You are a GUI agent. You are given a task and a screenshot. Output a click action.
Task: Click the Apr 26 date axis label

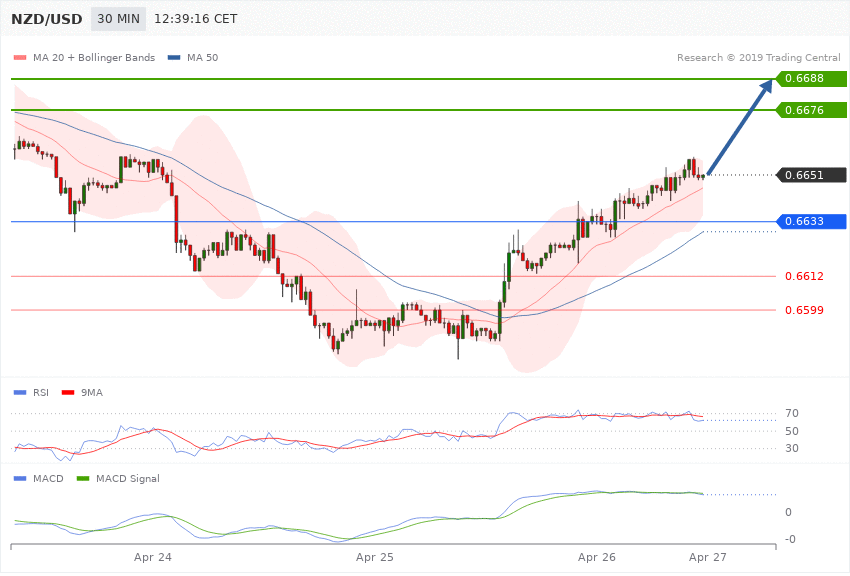pyautogui.click(x=596, y=557)
